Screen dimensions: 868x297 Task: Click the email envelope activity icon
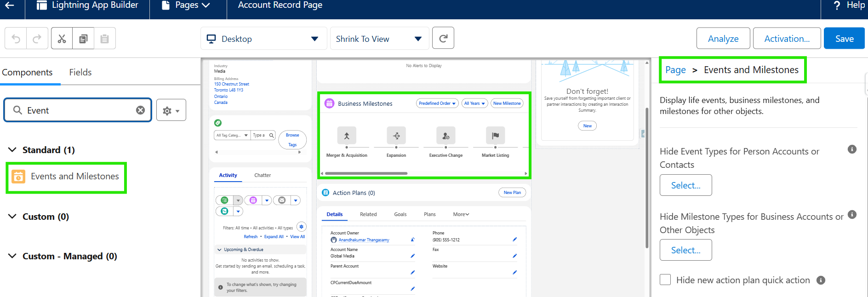point(282,200)
